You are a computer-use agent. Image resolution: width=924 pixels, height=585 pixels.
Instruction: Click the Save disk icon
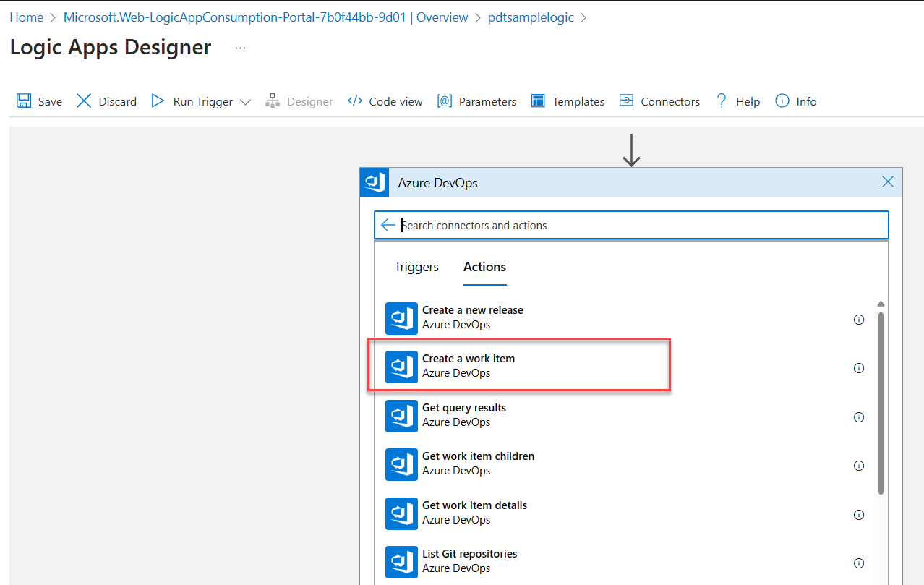(x=24, y=101)
